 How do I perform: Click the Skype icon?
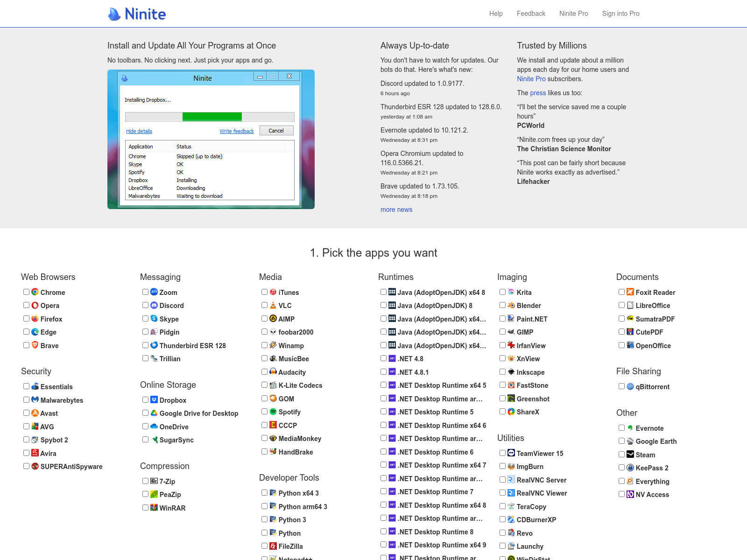(154, 318)
